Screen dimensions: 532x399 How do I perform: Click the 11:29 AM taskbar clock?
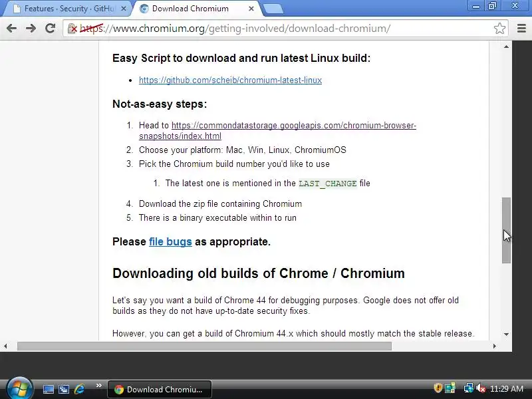(507, 389)
